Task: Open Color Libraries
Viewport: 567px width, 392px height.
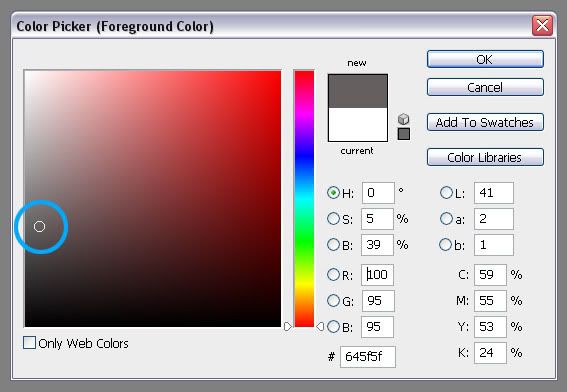Action: pos(485,157)
